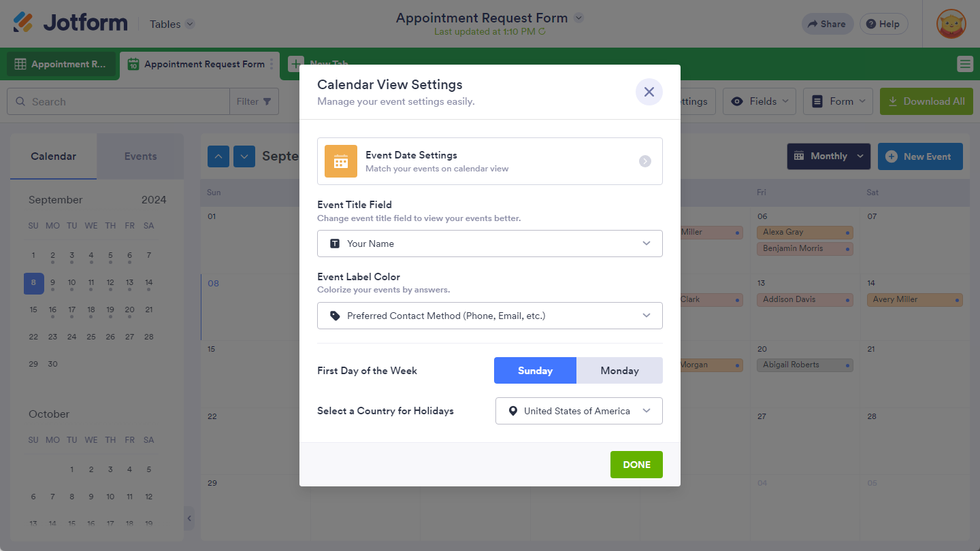This screenshot has width=980, height=551.
Task: Close the Calendar View Settings dialog
Action: click(x=649, y=92)
